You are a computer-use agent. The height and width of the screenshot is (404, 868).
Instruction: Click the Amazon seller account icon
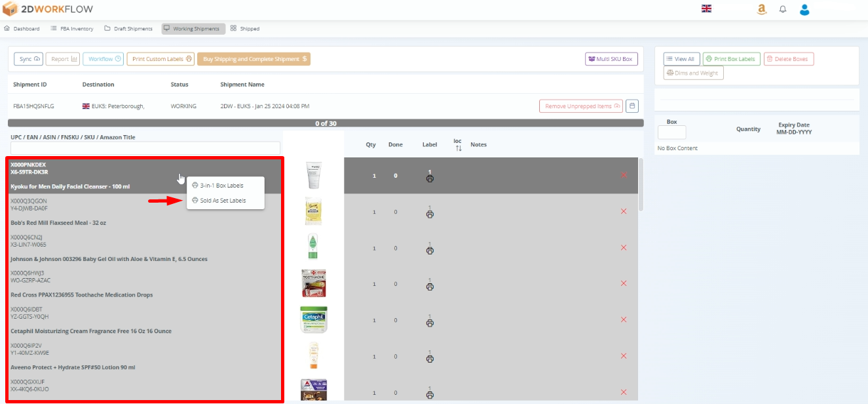761,9
